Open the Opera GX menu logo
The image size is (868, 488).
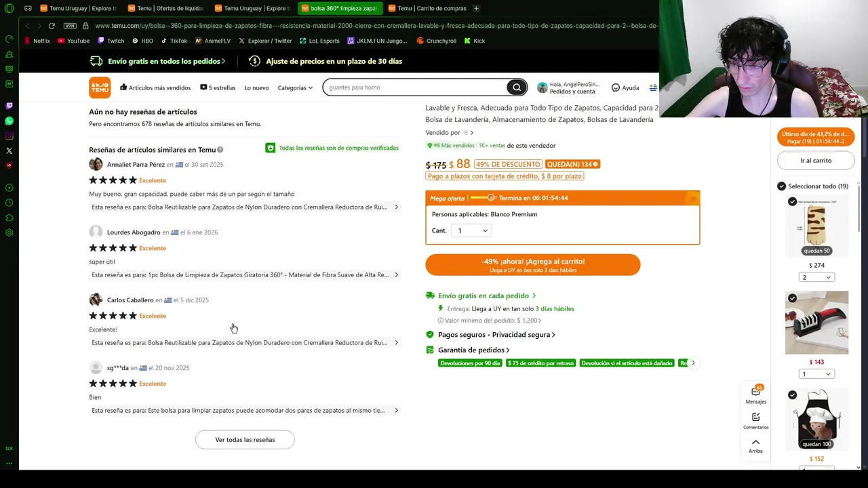click(9, 8)
